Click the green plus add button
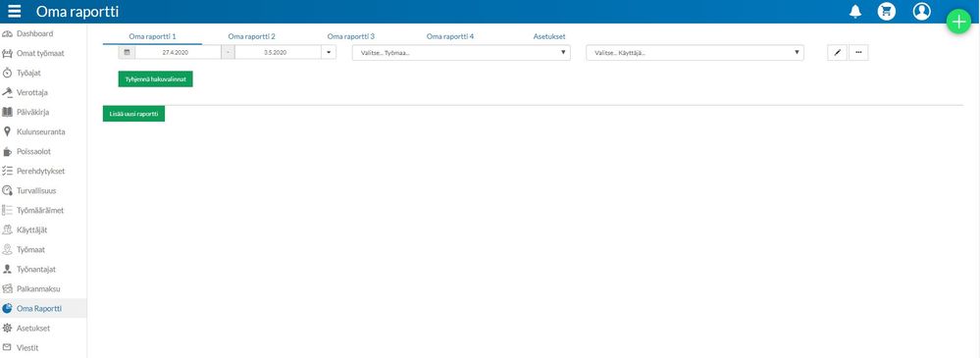980x358 pixels. 958,22
